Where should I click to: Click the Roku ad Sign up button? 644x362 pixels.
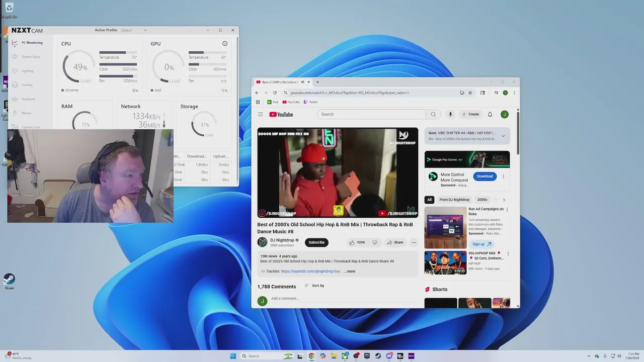coord(481,244)
